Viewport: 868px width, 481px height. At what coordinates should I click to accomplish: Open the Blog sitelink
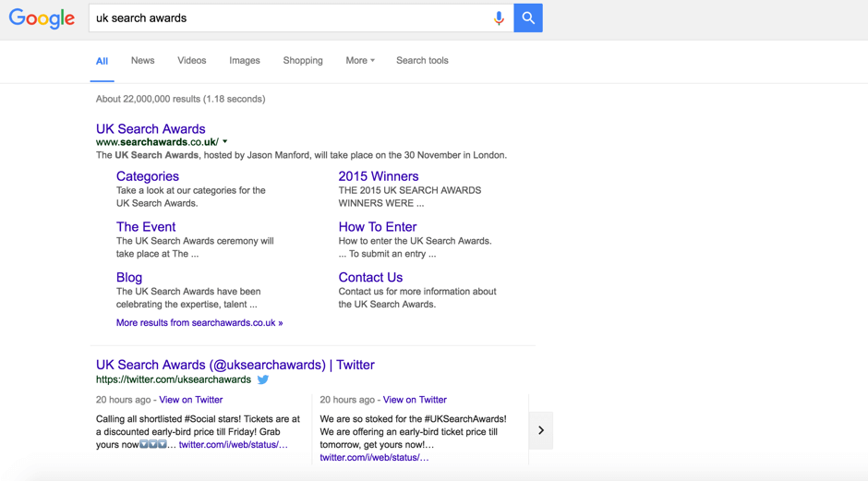[x=129, y=277]
